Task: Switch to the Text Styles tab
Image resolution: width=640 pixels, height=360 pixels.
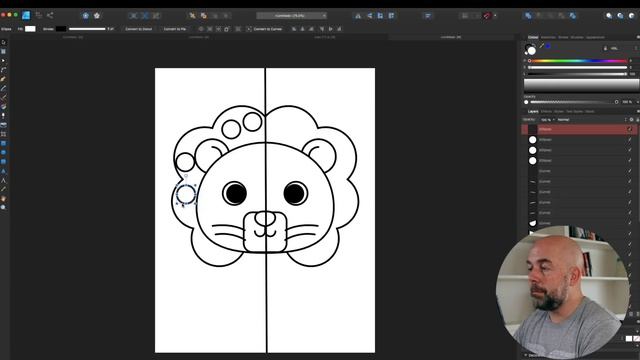Action: (575, 111)
